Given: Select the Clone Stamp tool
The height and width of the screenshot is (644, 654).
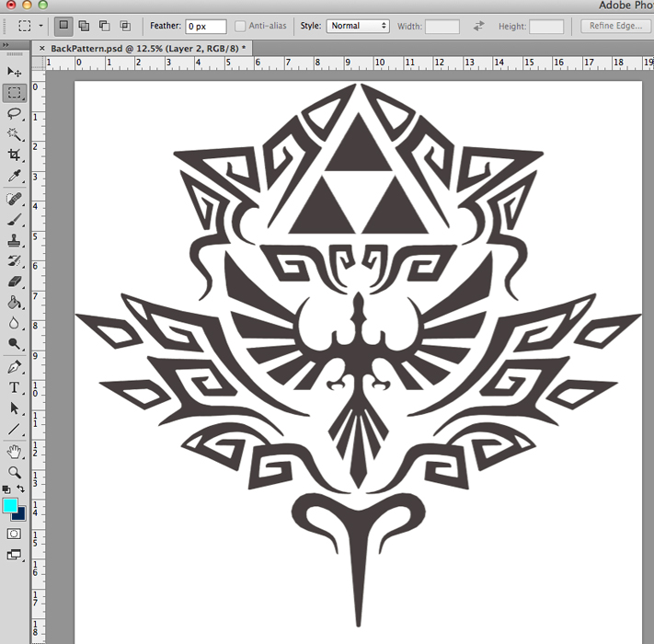Looking at the screenshot, I should point(14,240).
